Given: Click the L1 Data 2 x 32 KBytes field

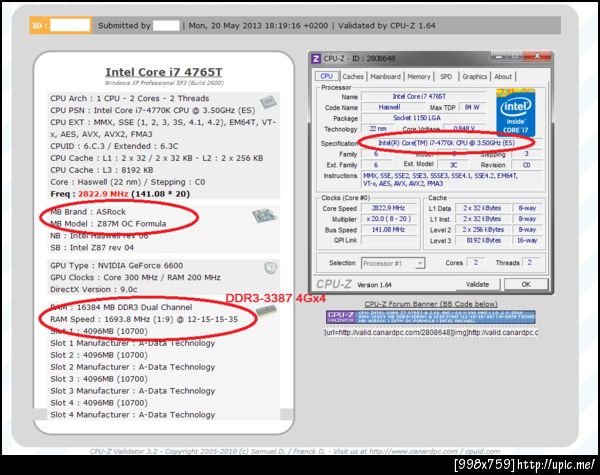Looking at the screenshot, I should 482,208.
